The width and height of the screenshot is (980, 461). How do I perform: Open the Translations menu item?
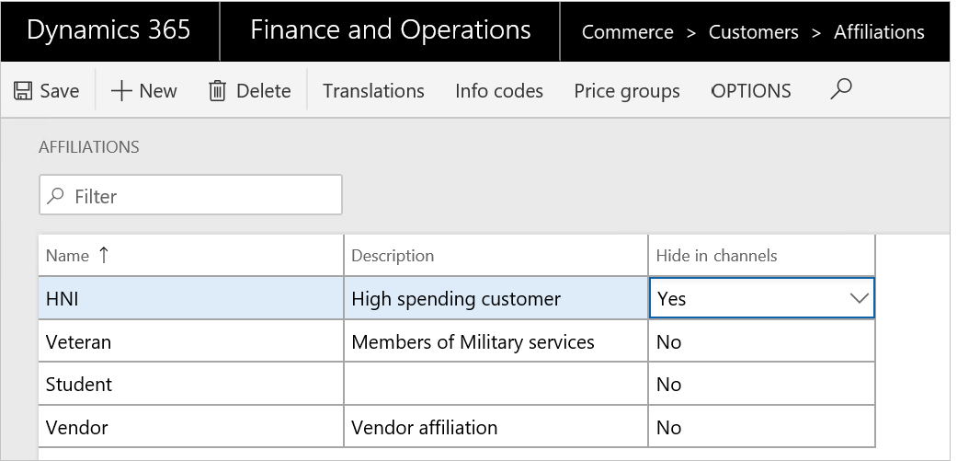[x=373, y=91]
